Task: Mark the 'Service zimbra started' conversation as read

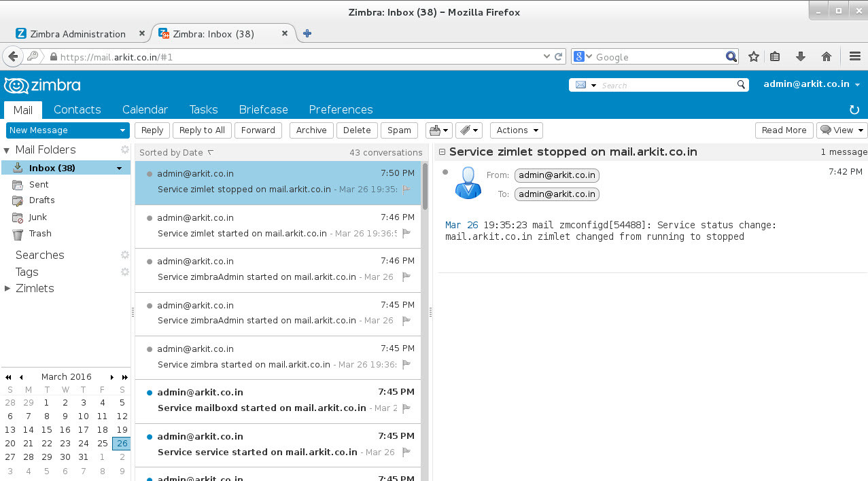Action: pyautogui.click(x=149, y=349)
